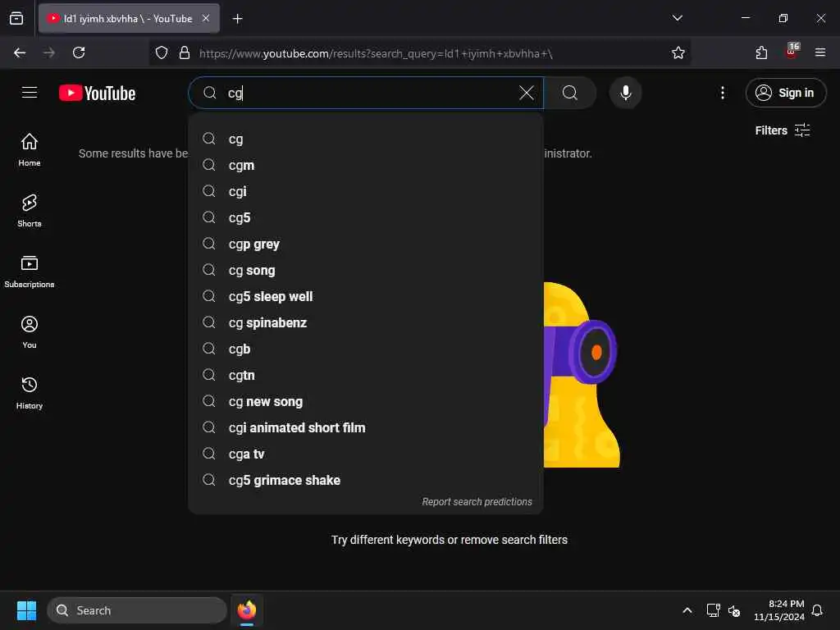Open the You section in sidebar

click(30, 332)
